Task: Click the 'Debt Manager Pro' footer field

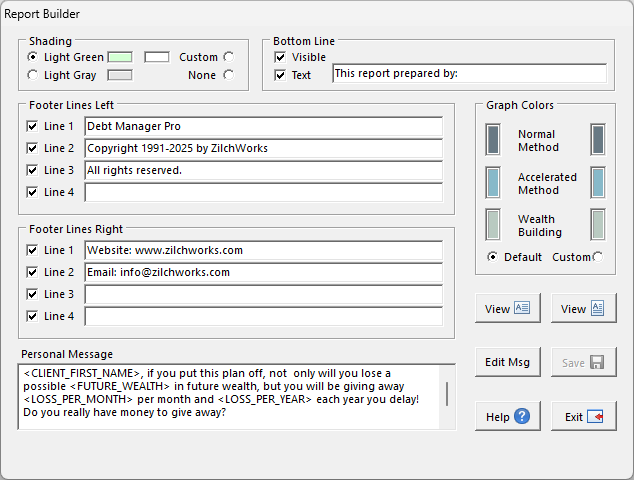Action: tap(263, 127)
